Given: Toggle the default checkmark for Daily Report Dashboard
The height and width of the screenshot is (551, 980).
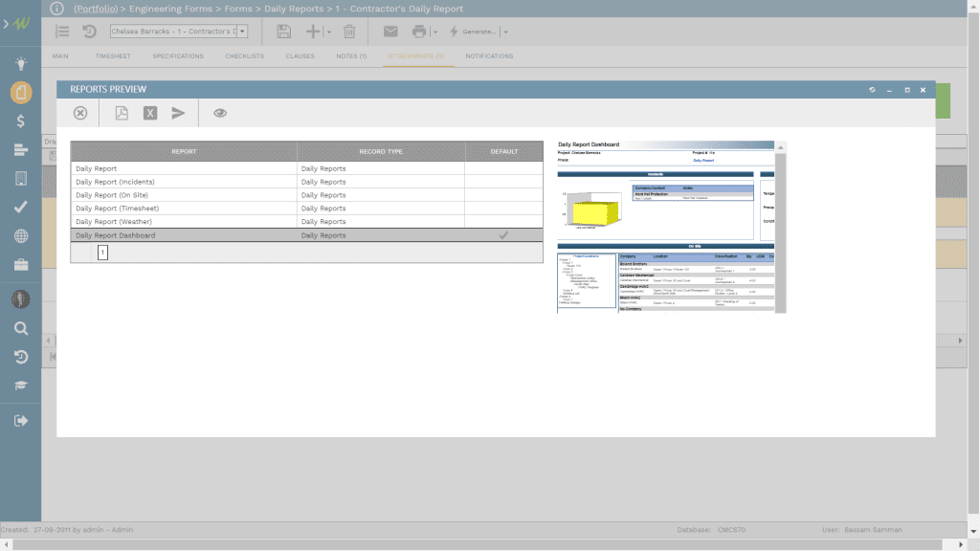Looking at the screenshot, I should [503, 235].
